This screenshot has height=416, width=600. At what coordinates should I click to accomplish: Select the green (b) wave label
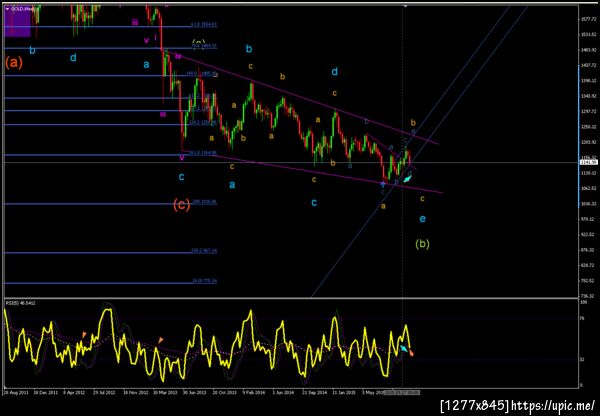tap(422, 244)
